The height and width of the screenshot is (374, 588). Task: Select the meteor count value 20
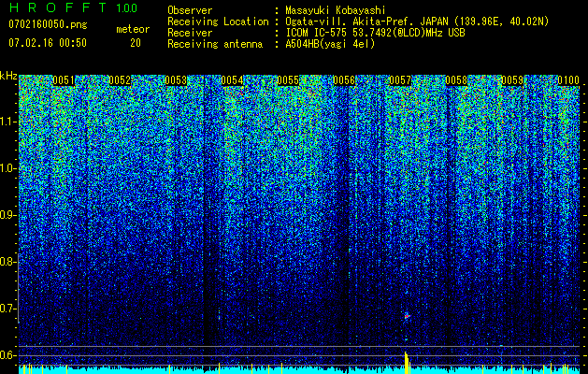[136, 43]
